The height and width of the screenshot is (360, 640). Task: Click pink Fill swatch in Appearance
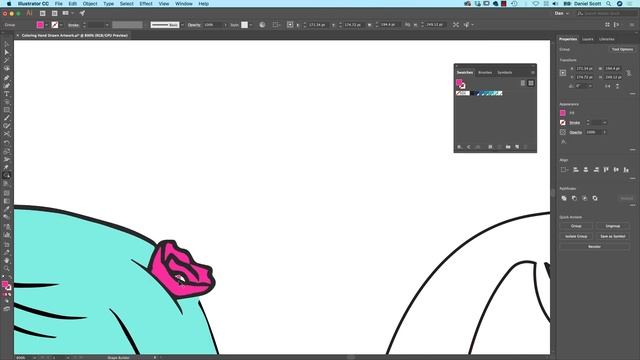[x=563, y=113]
